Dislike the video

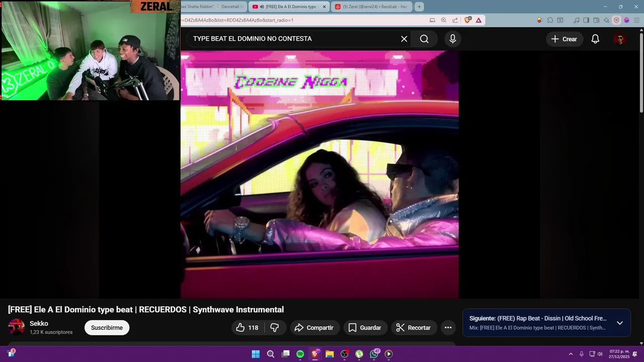[x=274, y=328]
